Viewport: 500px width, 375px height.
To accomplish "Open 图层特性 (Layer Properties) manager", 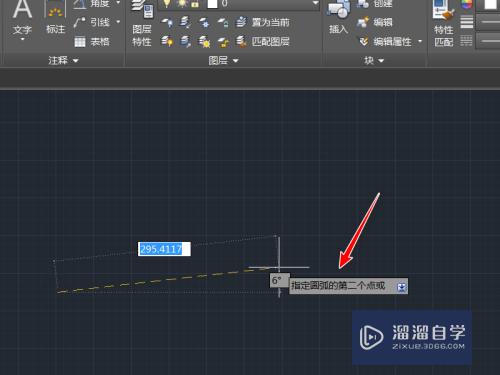I will tap(142, 23).
